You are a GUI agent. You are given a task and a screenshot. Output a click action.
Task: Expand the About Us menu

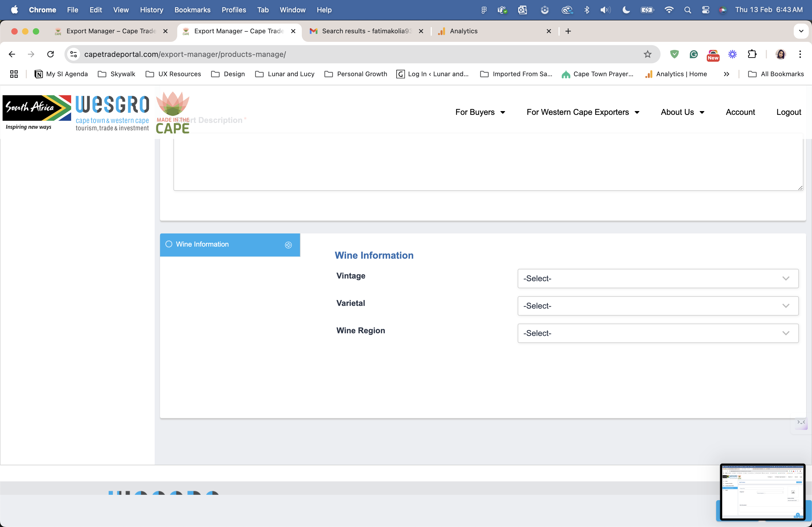[682, 112]
